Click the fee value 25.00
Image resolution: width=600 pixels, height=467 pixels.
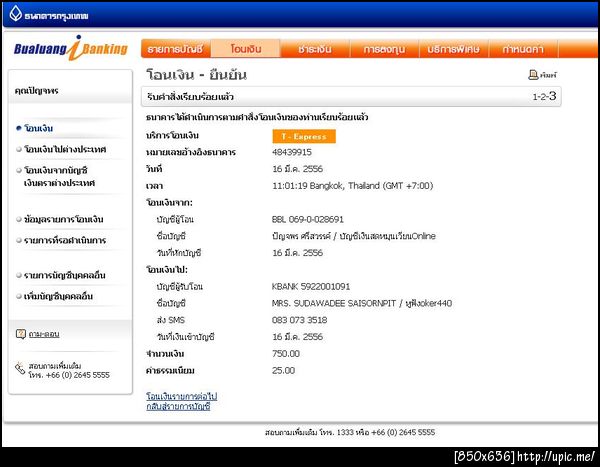pyautogui.click(x=283, y=371)
